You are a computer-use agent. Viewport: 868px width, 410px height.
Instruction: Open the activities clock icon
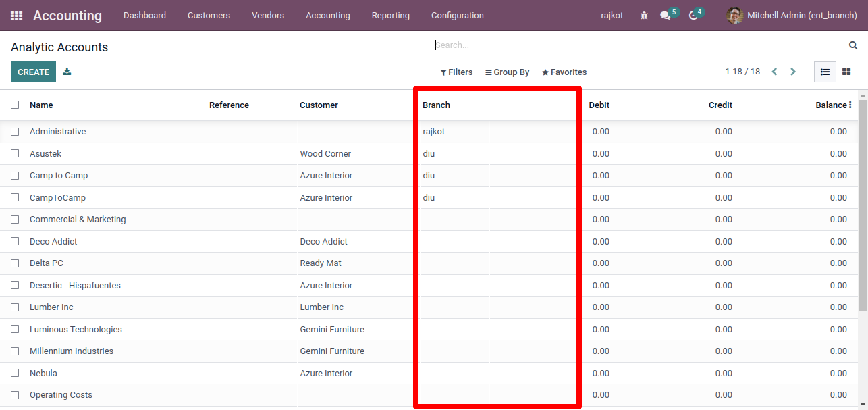point(693,16)
